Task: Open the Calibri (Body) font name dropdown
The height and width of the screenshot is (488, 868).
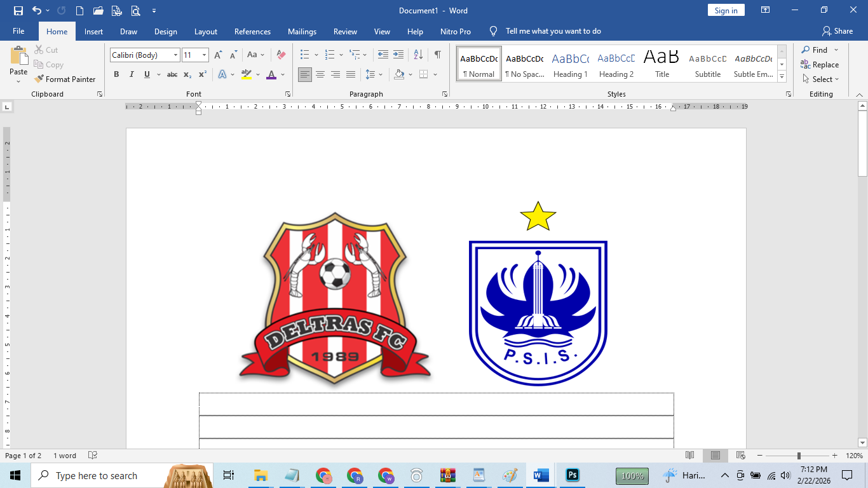Action: tap(175, 55)
